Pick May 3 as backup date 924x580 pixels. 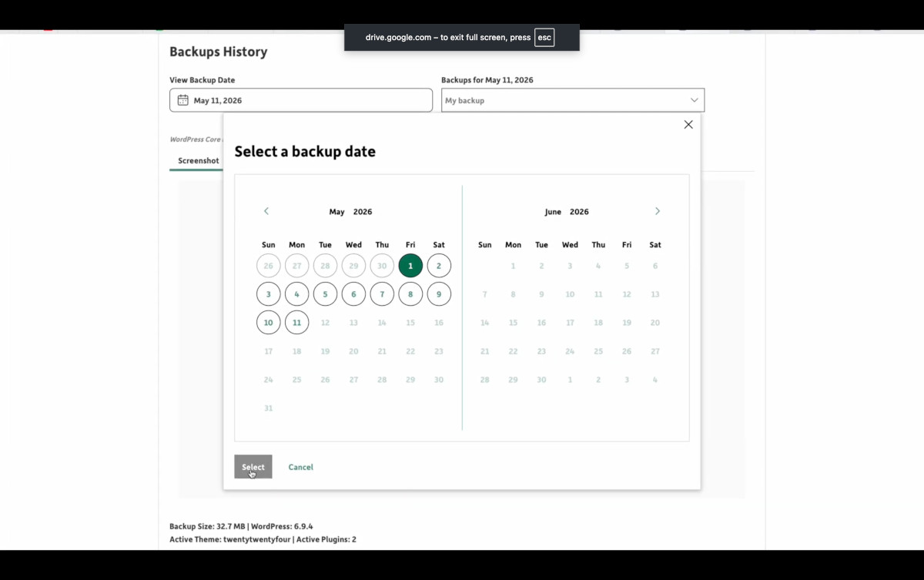268,294
